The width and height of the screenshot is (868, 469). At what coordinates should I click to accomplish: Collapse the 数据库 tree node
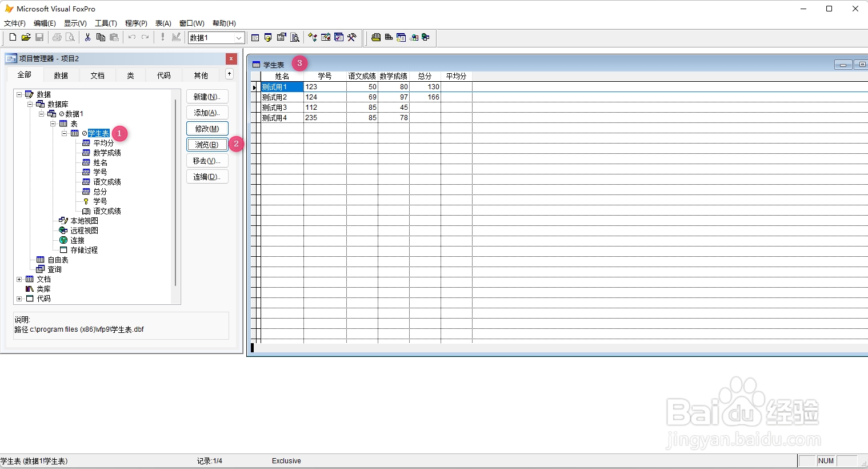tap(30, 104)
